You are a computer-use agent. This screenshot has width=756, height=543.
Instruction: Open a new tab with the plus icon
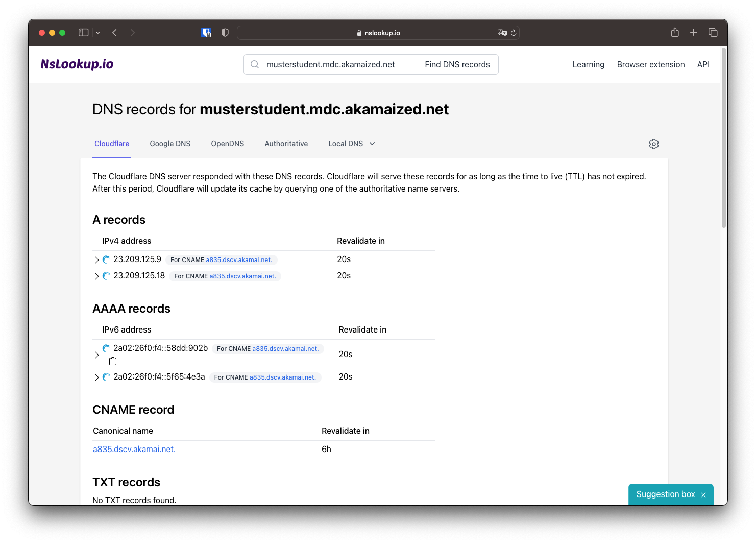click(694, 33)
